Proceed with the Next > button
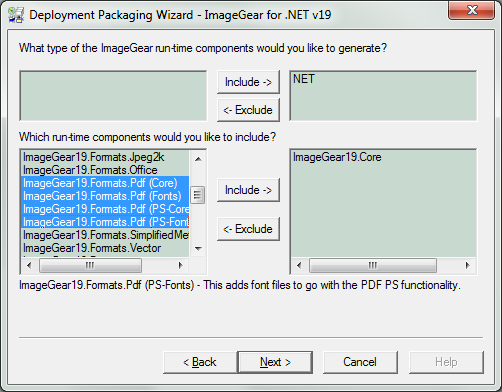 [275, 362]
